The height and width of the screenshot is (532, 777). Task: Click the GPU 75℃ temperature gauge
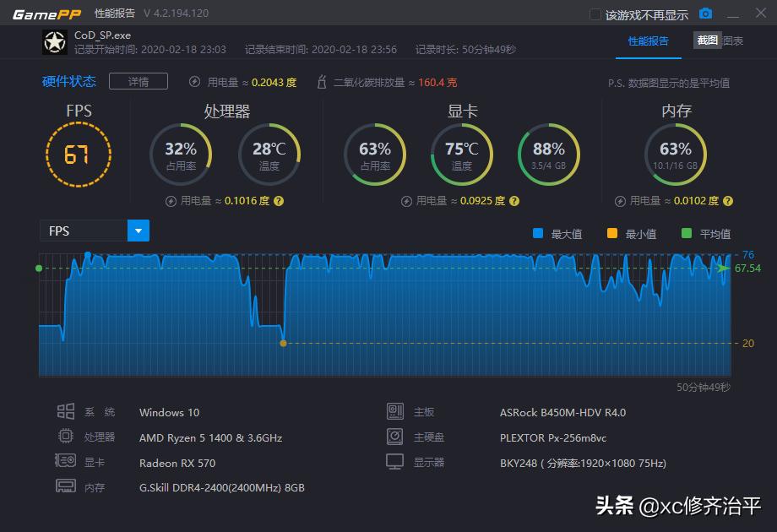(x=462, y=155)
